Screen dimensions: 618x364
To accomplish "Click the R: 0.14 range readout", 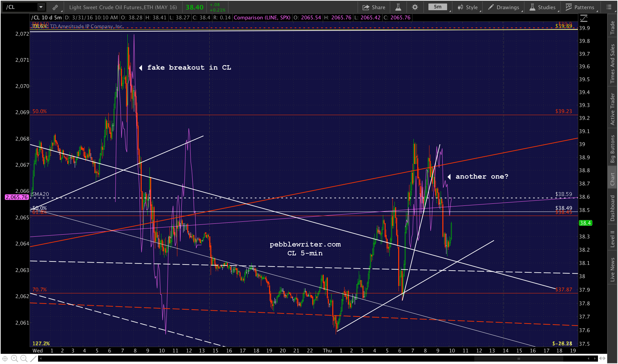I will (222, 18).
